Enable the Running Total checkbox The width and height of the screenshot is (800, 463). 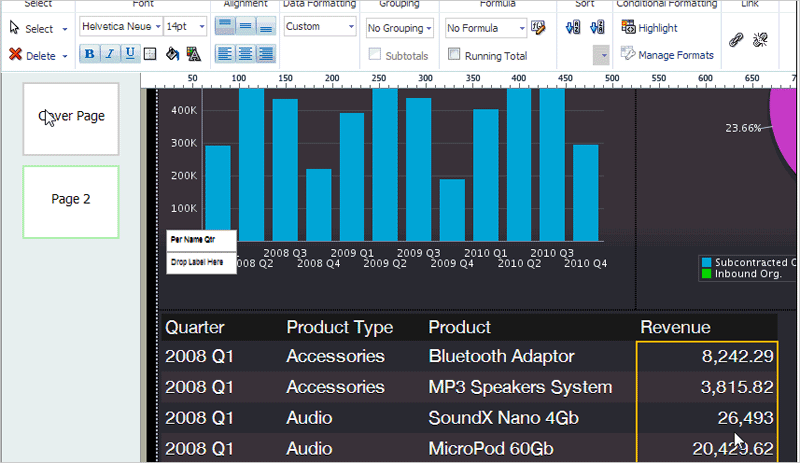pyautogui.click(x=456, y=55)
